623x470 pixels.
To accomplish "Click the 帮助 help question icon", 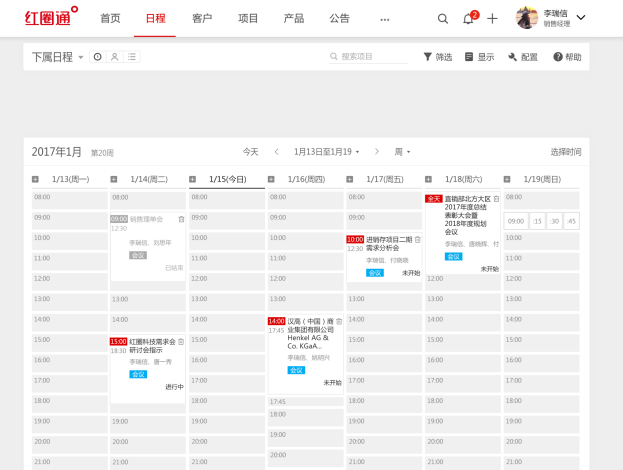I will pos(558,57).
